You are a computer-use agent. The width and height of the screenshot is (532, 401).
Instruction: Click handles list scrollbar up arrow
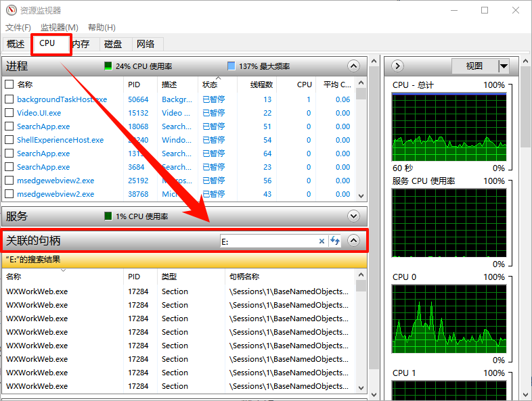[x=361, y=275]
